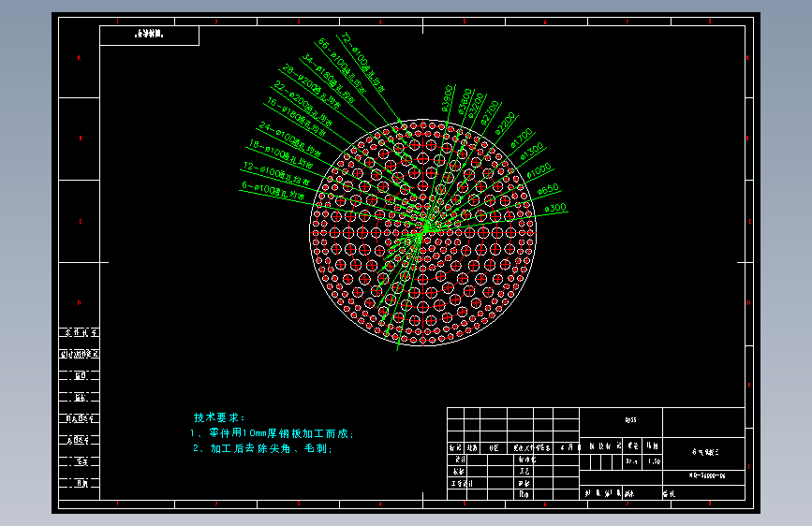Click the ø1000 diameter dimension text
Viewport: 812px width, 526px height.
(x=539, y=171)
